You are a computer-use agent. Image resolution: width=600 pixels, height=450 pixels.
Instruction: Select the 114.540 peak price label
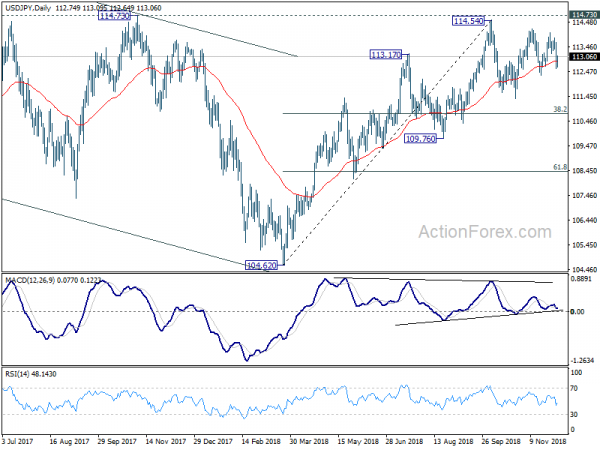(x=469, y=21)
